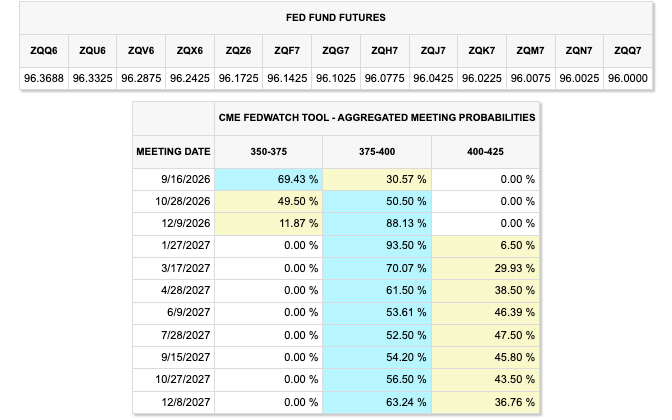
Task: Select the 96.3688 price cell
Action: click(x=44, y=78)
